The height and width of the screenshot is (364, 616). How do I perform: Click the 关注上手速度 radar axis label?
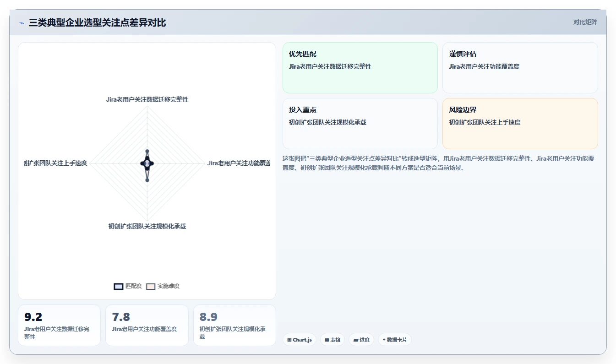55,163
